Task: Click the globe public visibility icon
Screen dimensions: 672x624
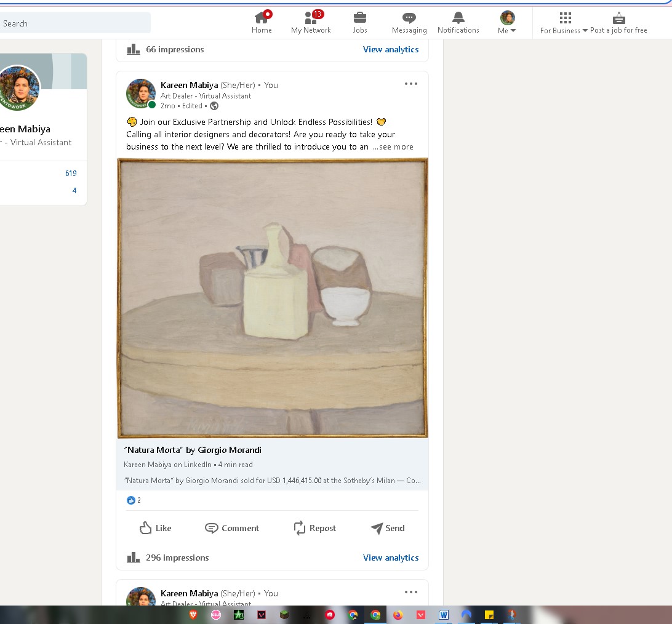Action: pos(214,106)
